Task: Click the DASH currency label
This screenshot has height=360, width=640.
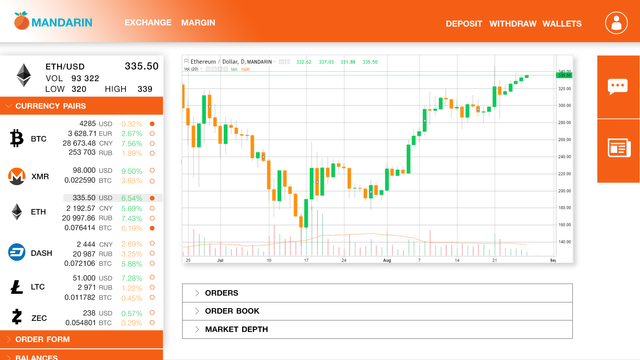Action: (41, 253)
